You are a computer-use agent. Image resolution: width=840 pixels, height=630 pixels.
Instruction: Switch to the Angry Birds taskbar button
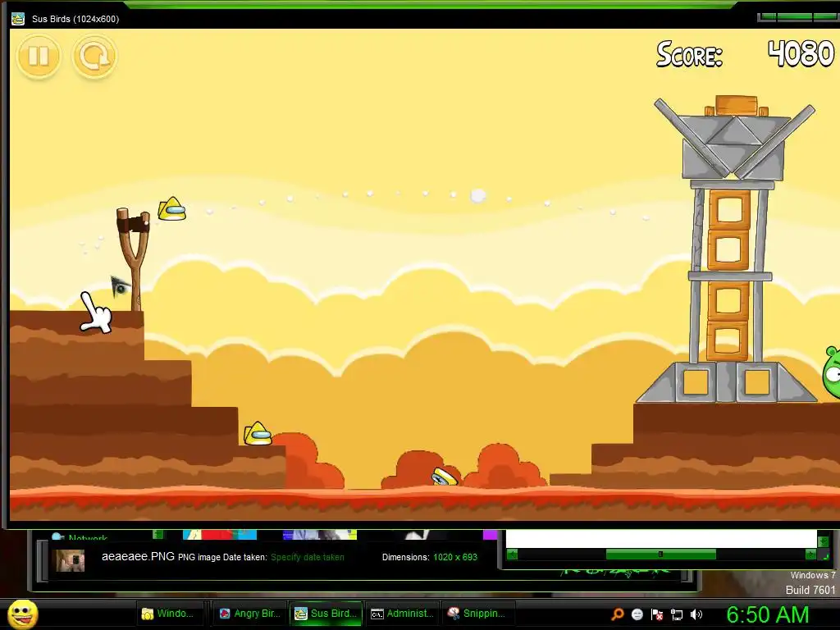pos(249,614)
